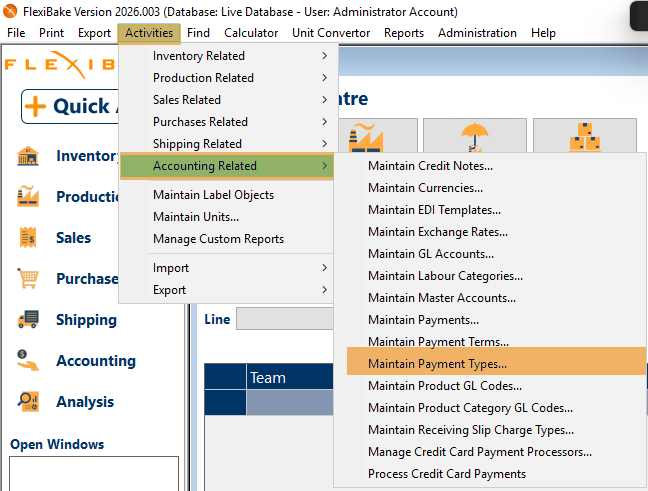Choose Maintain Units...
Screen dimensions: 648x491
pyautogui.click(x=226, y=217)
